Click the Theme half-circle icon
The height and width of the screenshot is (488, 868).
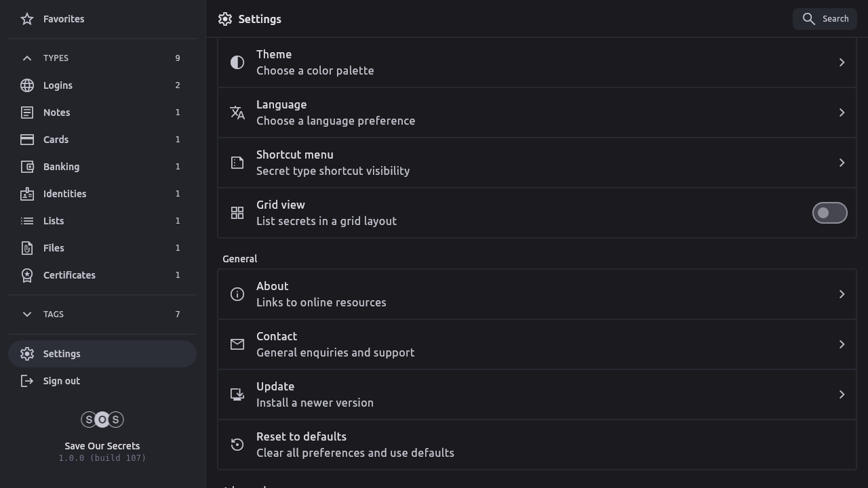pyautogui.click(x=237, y=62)
